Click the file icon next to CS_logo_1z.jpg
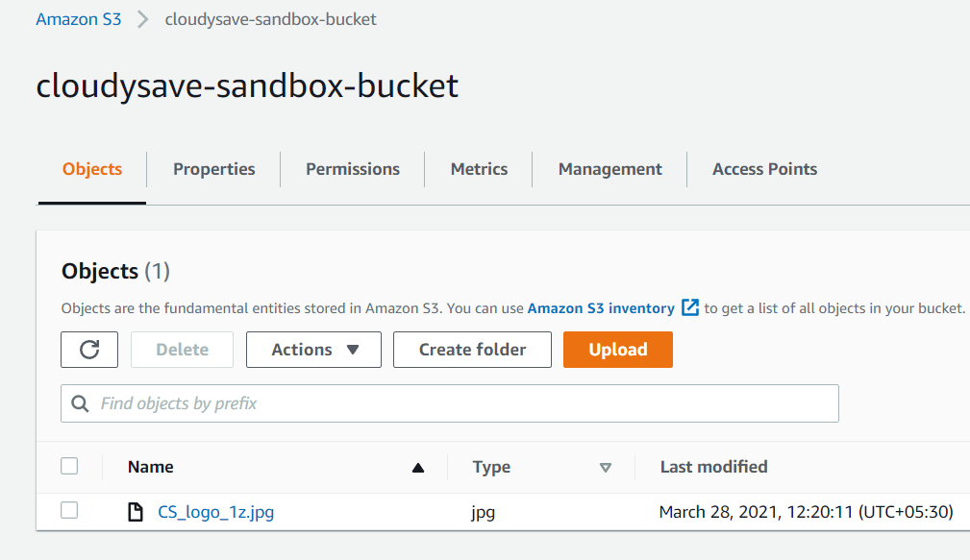970x560 pixels. pyautogui.click(x=135, y=512)
